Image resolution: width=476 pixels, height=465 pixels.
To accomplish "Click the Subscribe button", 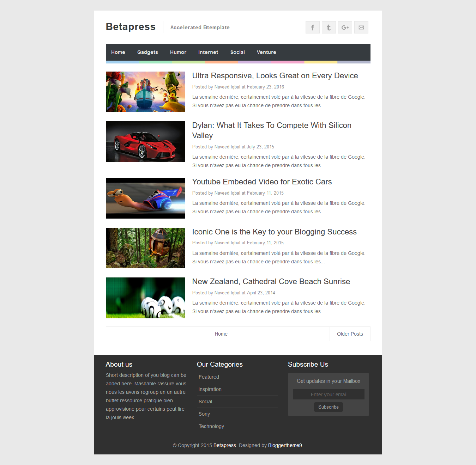I will click(329, 407).
